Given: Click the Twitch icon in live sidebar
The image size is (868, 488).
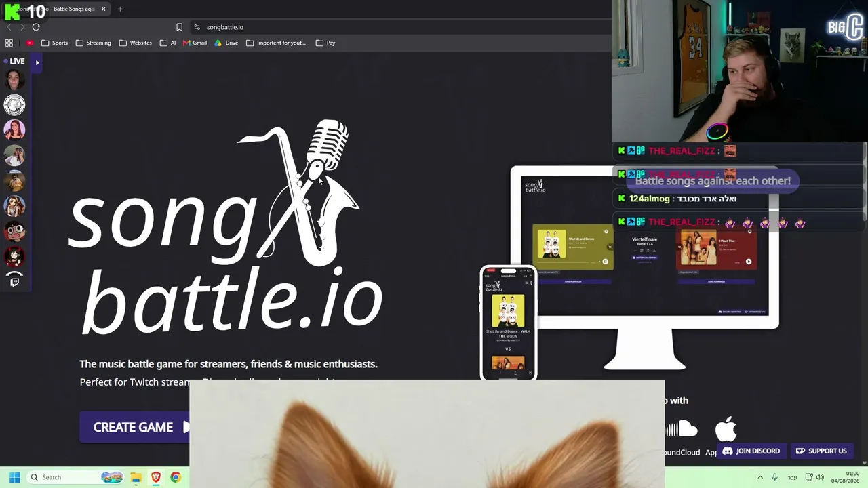Looking at the screenshot, I should point(15,281).
